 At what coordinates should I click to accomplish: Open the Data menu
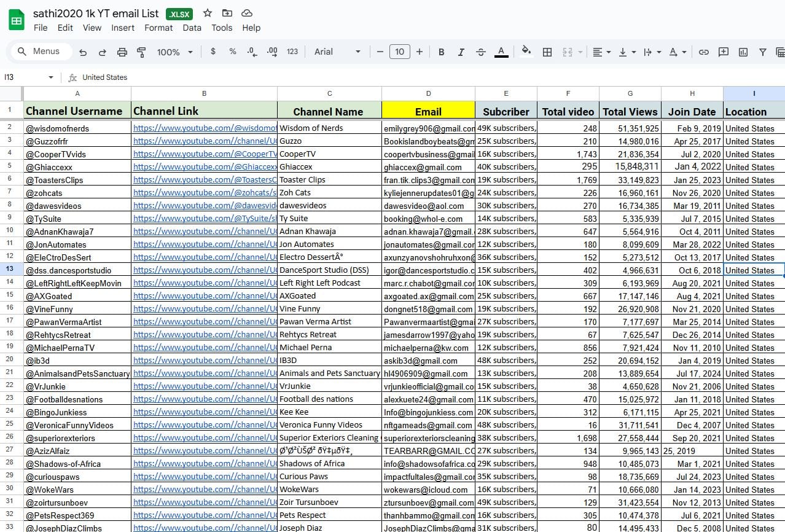192,28
